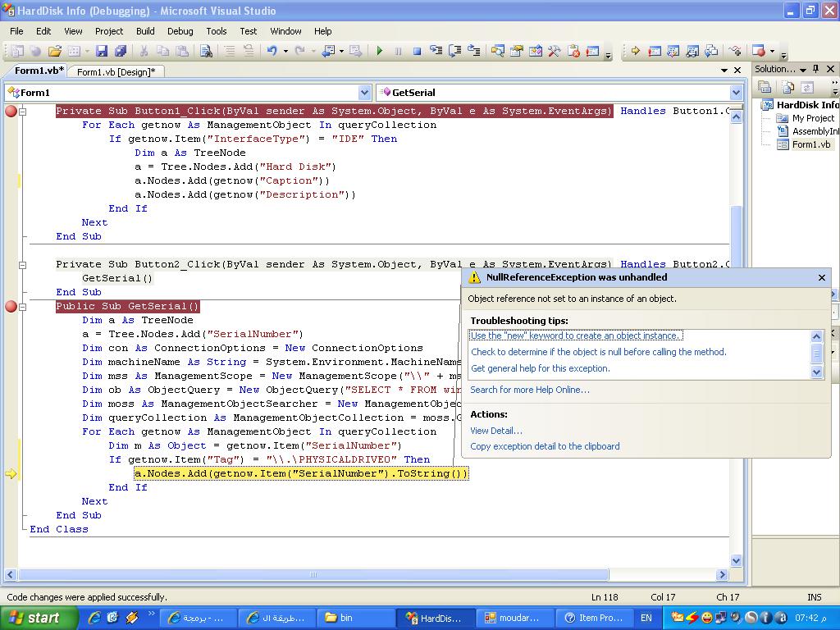Click the View Detail... link

coord(496,431)
